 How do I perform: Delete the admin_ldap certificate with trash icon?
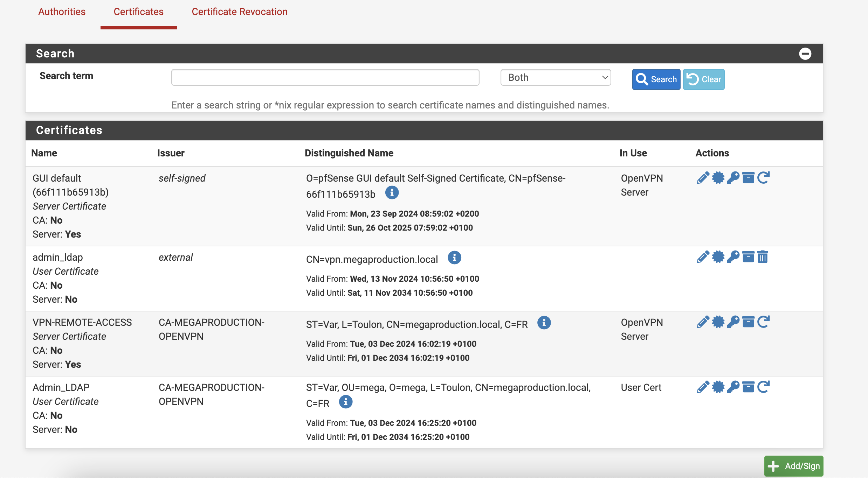coord(763,257)
